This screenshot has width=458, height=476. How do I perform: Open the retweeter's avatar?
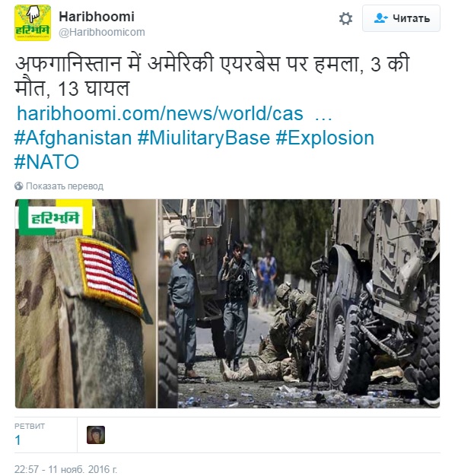96,435
